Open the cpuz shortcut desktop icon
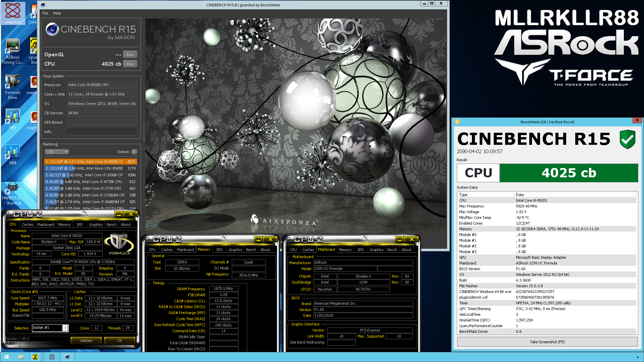The height and width of the screenshot is (362, 644). coord(33,52)
